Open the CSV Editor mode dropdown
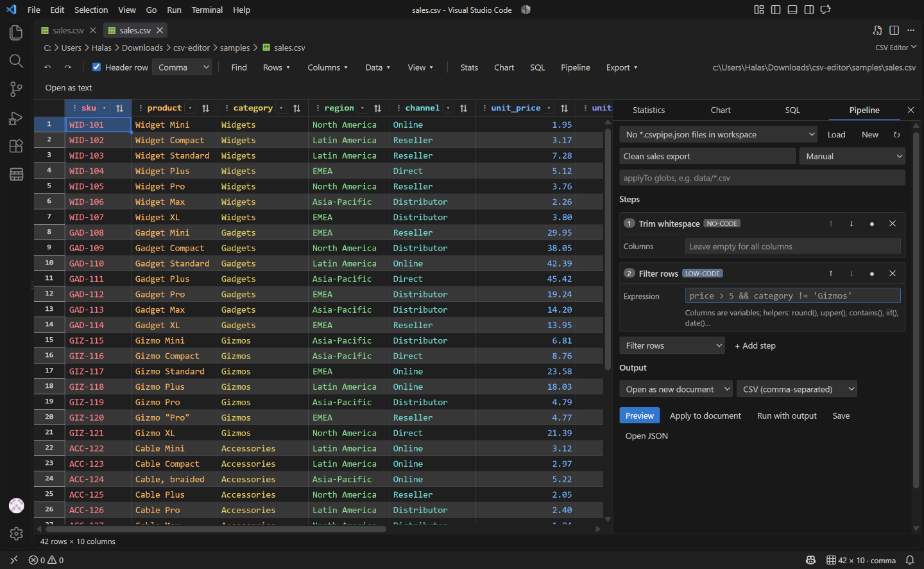 [x=896, y=48]
